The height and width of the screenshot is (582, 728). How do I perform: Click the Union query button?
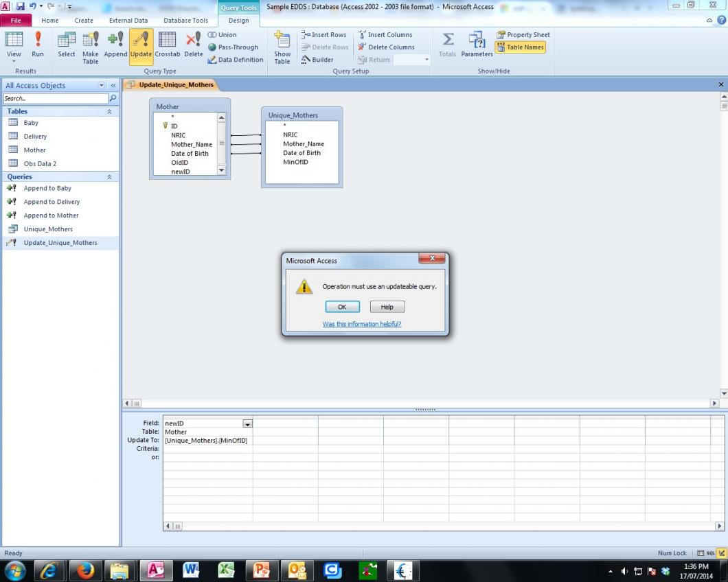click(x=223, y=35)
